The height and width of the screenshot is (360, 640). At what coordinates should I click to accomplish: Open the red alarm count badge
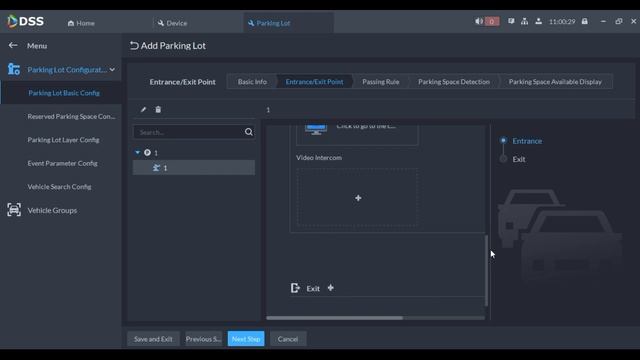(x=492, y=21)
